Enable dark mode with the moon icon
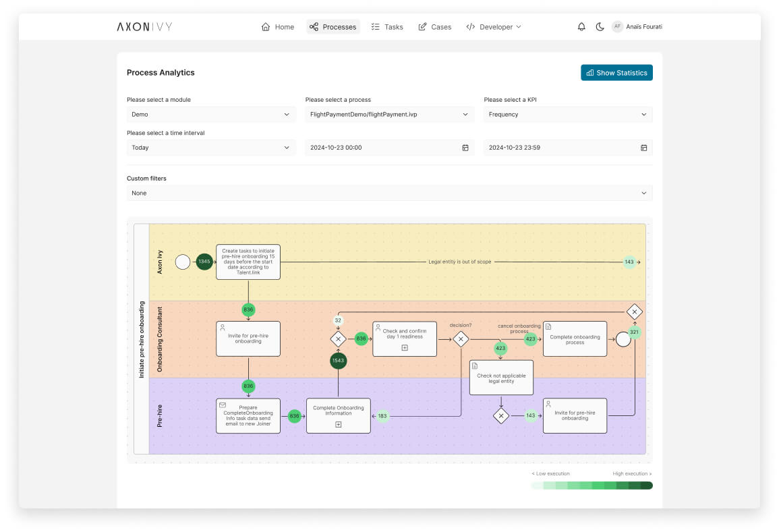Image resolution: width=779 pixels, height=532 pixels. 601,27
